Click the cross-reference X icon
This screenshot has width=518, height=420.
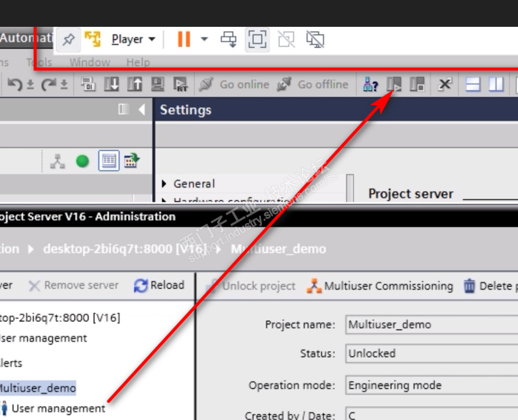(445, 84)
